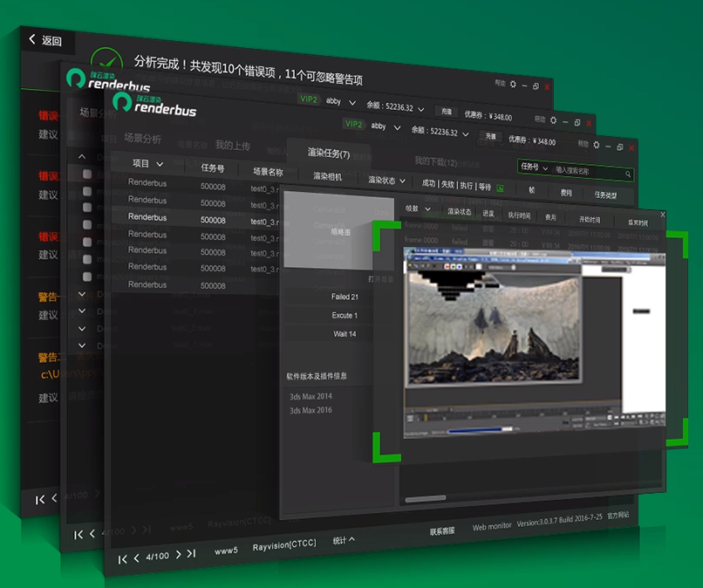Switch to the 场景分析 tab in front window
This screenshot has height=588, width=703.
(142, 138)
